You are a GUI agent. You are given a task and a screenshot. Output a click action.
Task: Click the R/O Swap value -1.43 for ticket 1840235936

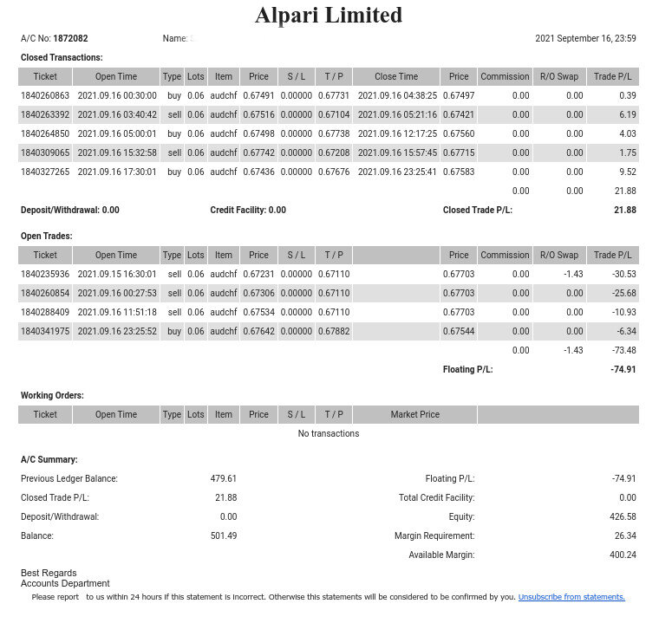573,274
